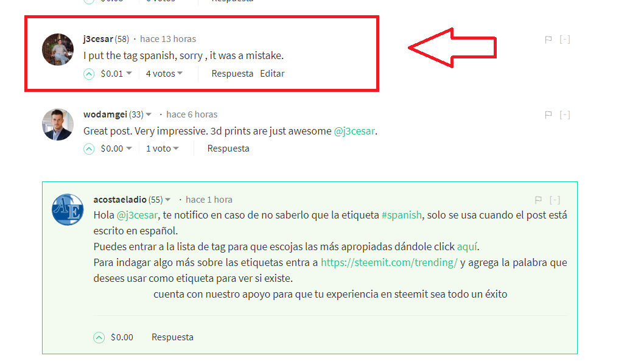The image size is (627, 364).
Task: Flag wodamgei's comment
Action: [x=548, y=115]
